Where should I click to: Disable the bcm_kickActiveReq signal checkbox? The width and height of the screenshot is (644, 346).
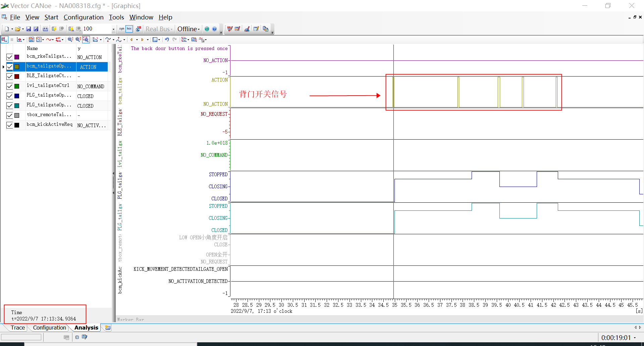10,125
